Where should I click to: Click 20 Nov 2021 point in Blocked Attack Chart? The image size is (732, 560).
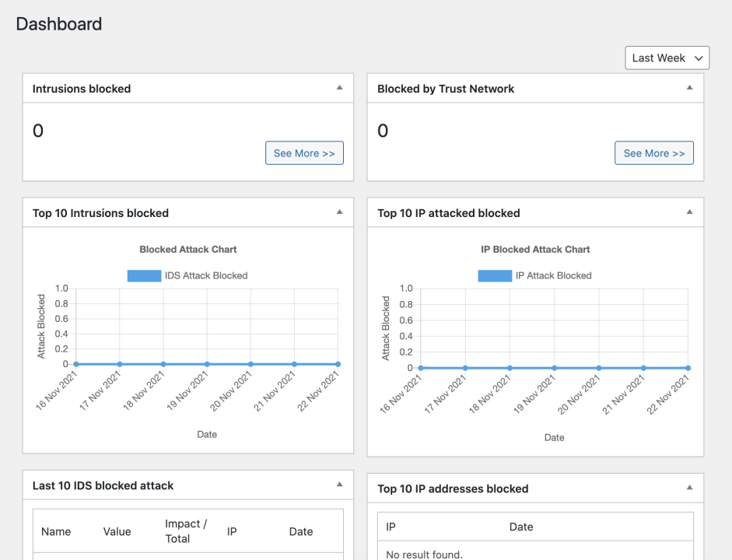(x=250, y=364)
